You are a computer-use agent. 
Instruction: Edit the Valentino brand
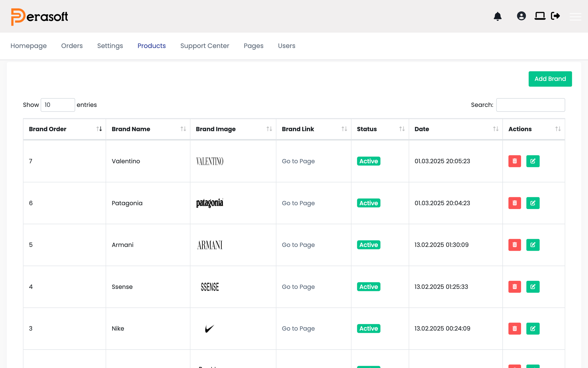(x=533, y=161)
